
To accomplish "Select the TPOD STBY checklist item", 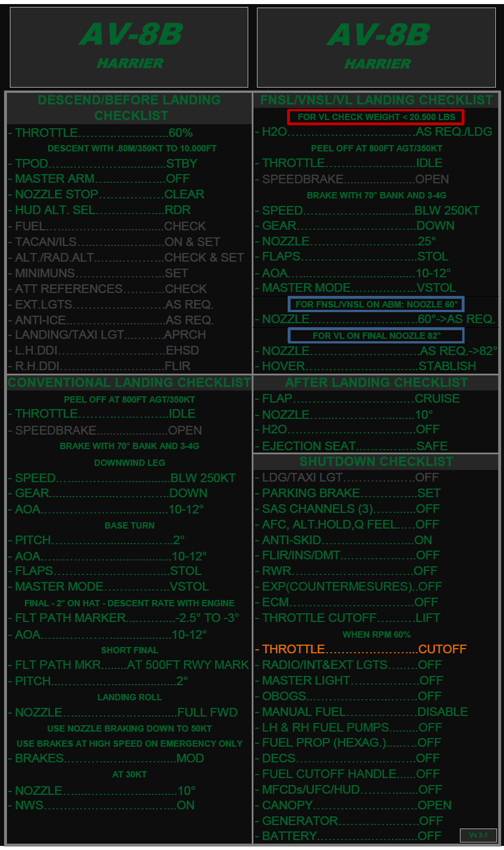I will tap(106, 164).
